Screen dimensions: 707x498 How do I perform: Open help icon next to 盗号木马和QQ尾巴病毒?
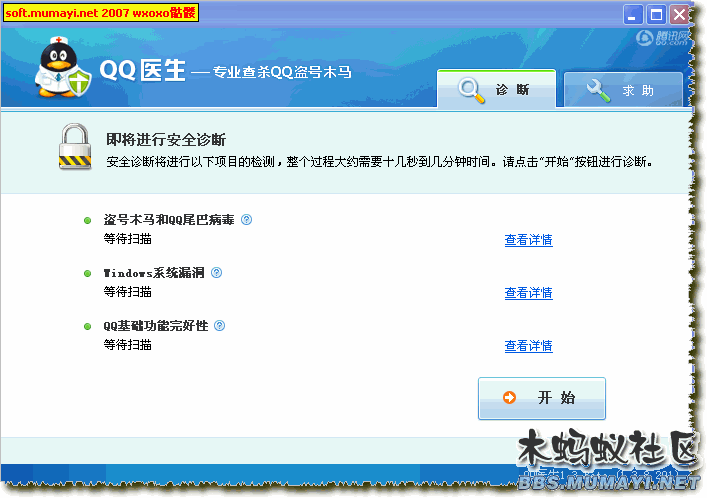click(246, 220)
